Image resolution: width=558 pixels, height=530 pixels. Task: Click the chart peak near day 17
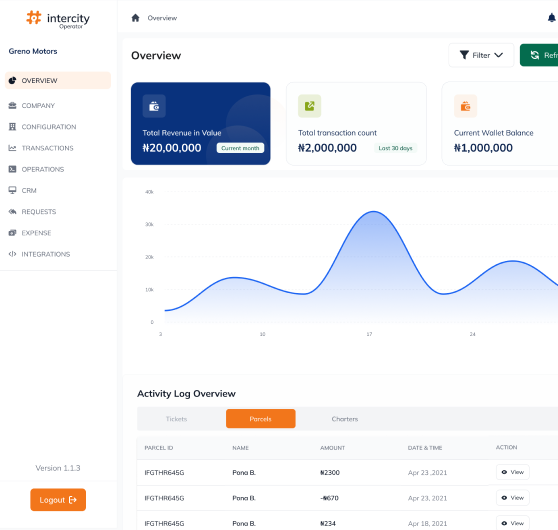pyautogui.click(x=373, y=212)
